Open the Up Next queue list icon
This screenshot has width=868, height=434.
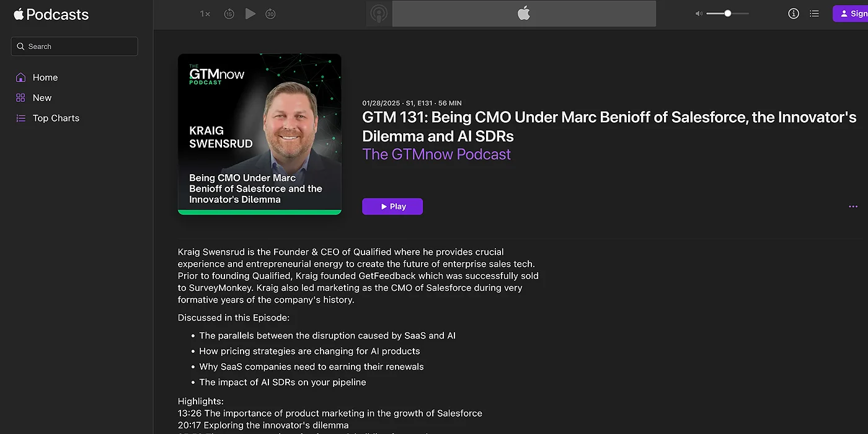[815, 14]
